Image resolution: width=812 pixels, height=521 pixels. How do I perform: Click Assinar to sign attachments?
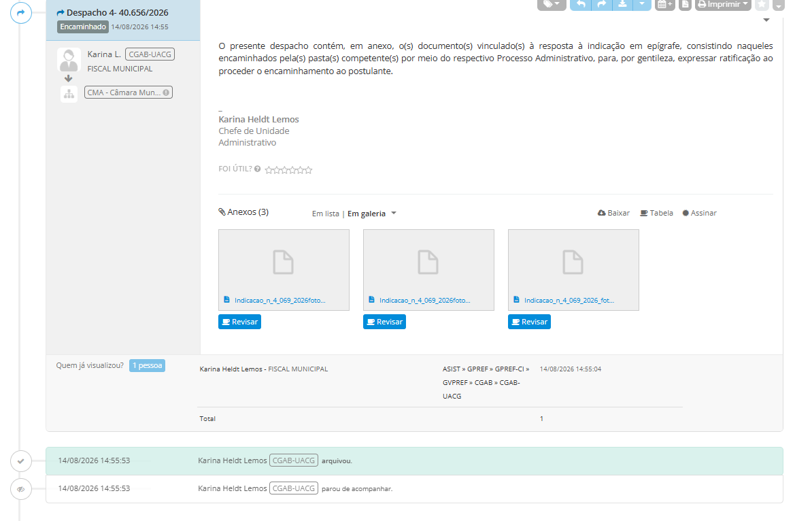(699, 213)
